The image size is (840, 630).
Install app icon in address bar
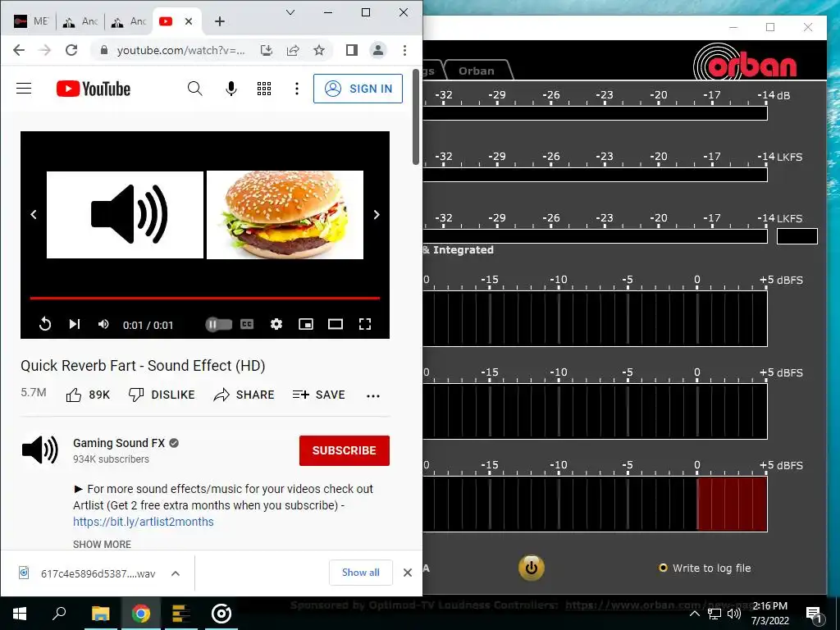267,50
